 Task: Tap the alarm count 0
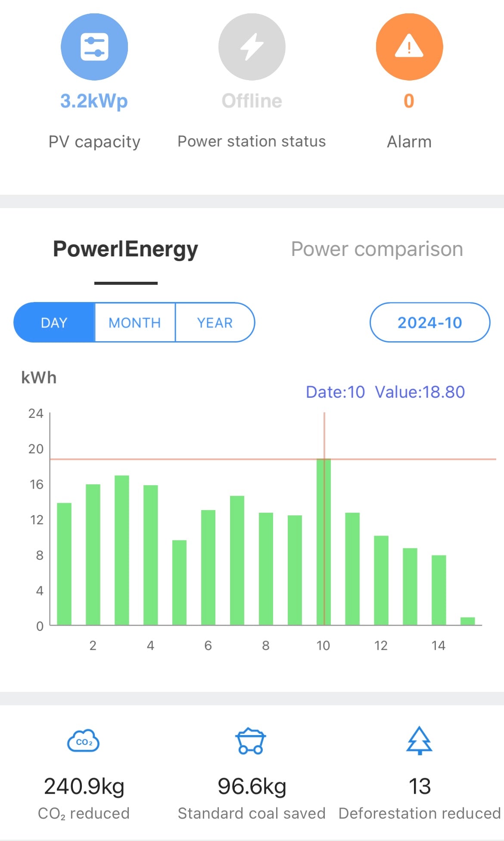coord(409,101)
